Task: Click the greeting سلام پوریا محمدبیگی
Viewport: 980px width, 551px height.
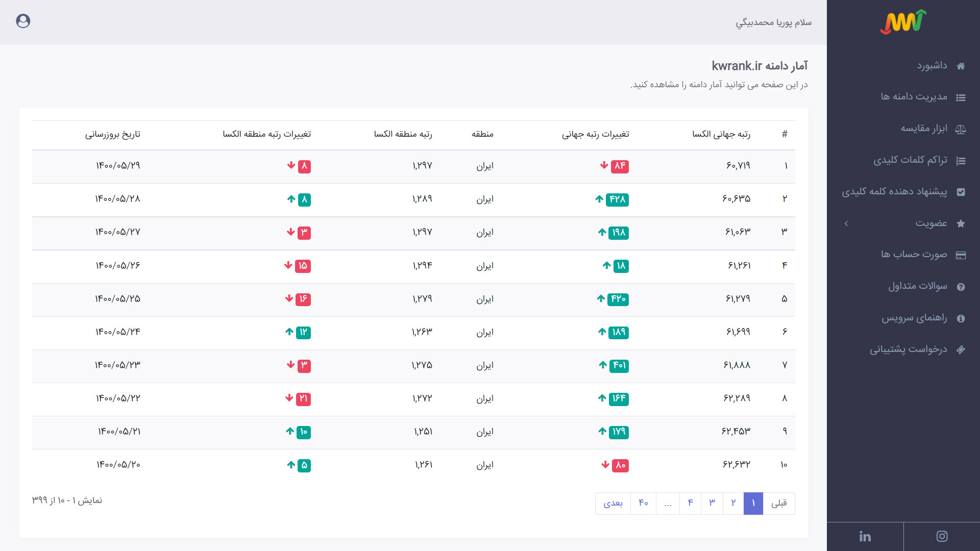Action: pos(773,22)
